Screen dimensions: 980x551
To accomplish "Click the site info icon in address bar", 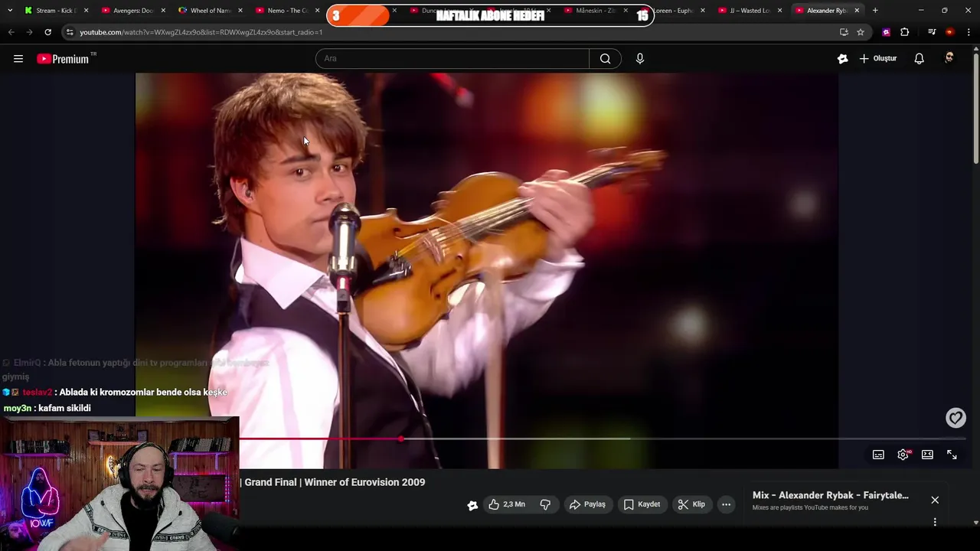I will click(70, 32).
